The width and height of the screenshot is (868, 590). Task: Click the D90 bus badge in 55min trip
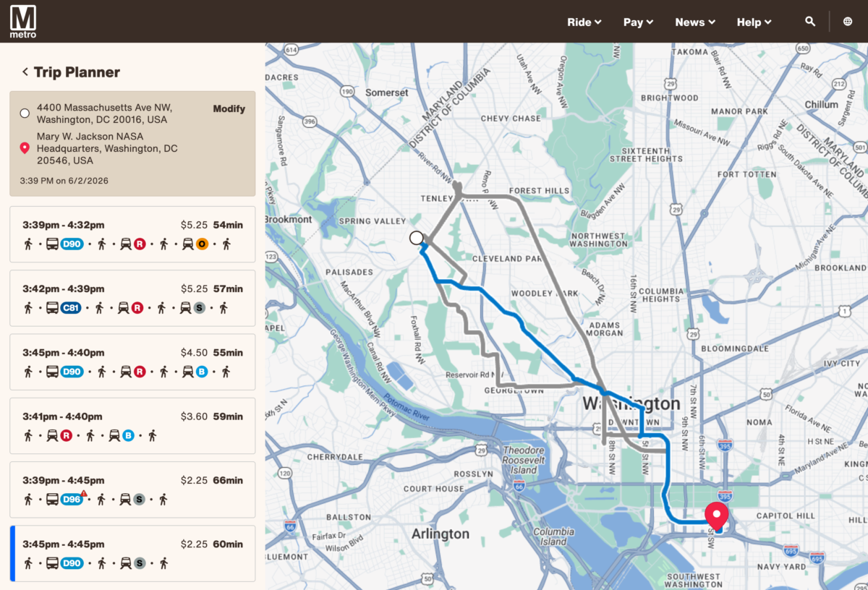(72, 372)
